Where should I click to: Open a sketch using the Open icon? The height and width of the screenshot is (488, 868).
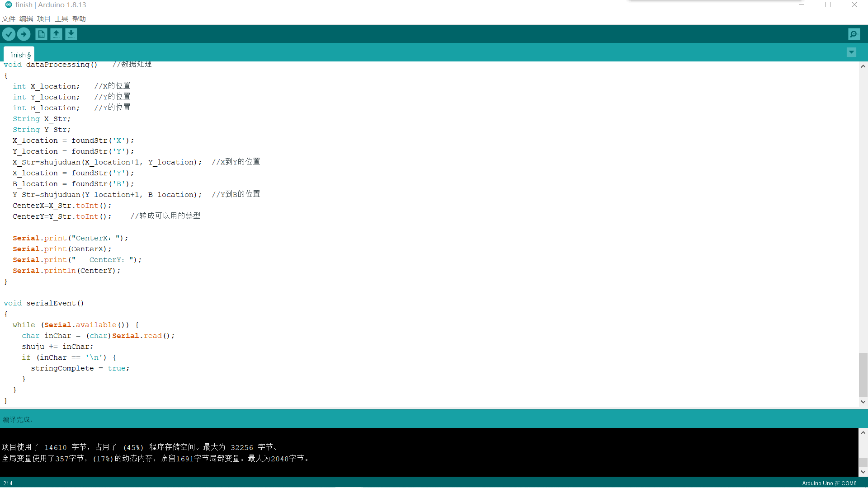[x=56, y=34]
